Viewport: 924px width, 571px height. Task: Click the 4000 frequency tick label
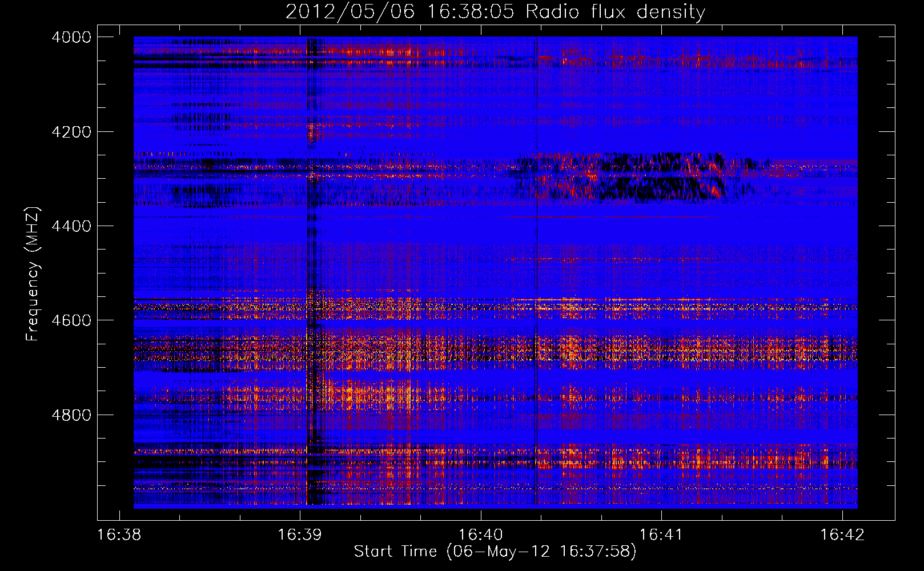point(71,37)
